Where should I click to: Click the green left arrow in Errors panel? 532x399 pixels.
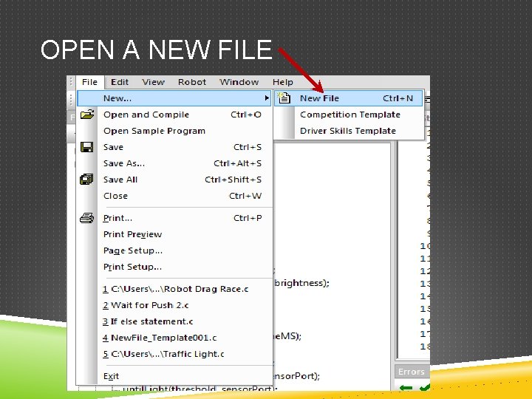pos(406,387)
